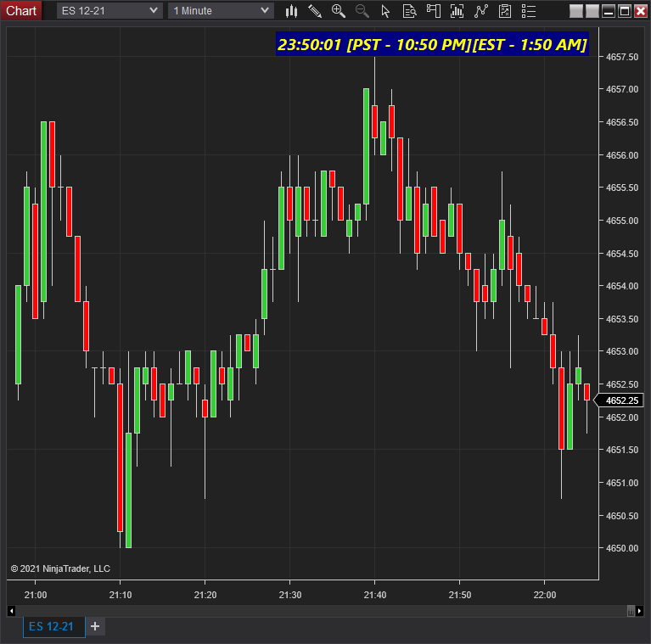Click the zoom out magnifier

[x=362, y=11]
